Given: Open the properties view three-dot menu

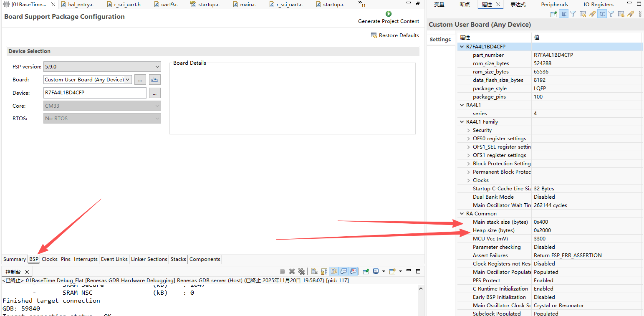Looking at the screenshot, I should (x=639, y=14).
